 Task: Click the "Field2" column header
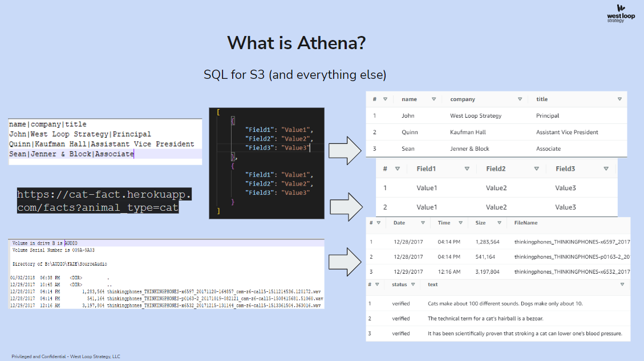tap(496, 169)
